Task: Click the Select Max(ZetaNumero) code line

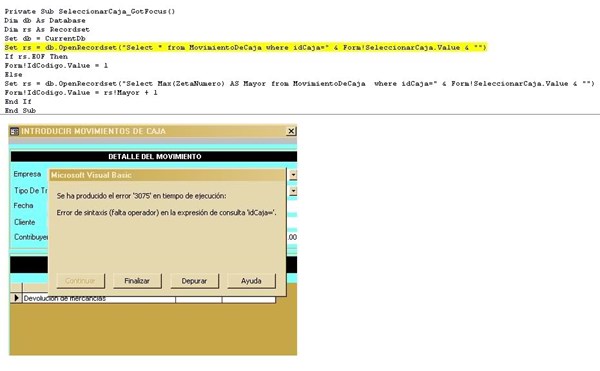Action: pyautogui.click(x=300, y=83)
